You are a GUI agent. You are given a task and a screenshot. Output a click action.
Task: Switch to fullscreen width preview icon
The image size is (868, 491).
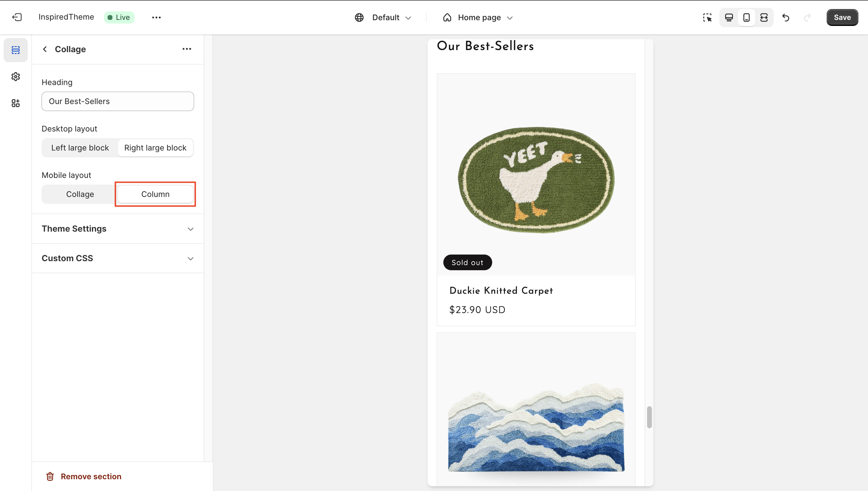tap(764, 17)
